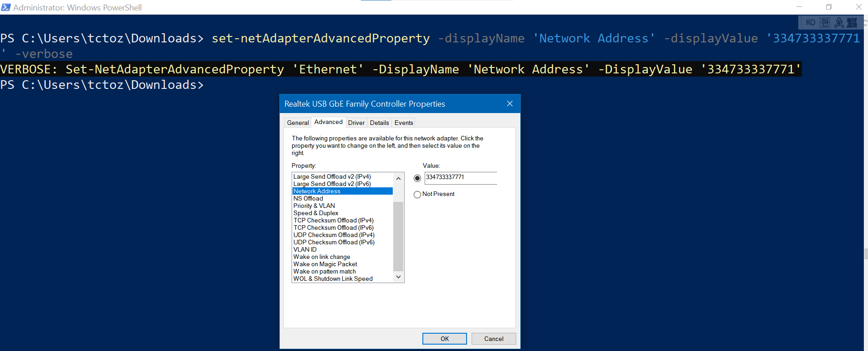Select Wake on pattern match property
The height and width of the screenshot is (351, 868).
343,271
